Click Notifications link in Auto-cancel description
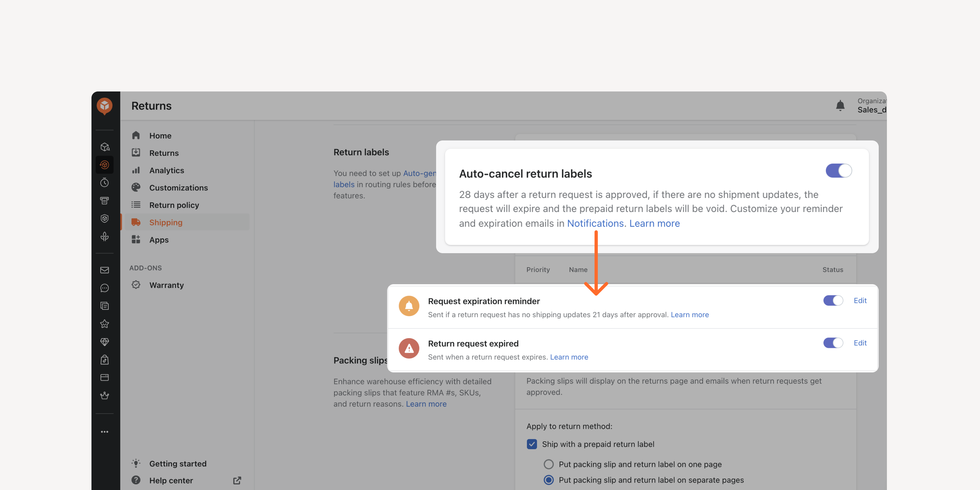Image resolution: width=980 pixels, height=490 pixels. point(595,223)
